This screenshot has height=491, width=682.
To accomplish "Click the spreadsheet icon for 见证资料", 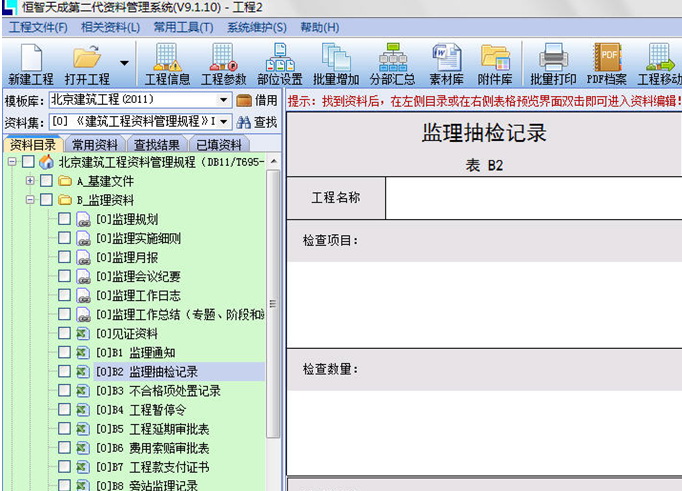I will tap(83, 334).
